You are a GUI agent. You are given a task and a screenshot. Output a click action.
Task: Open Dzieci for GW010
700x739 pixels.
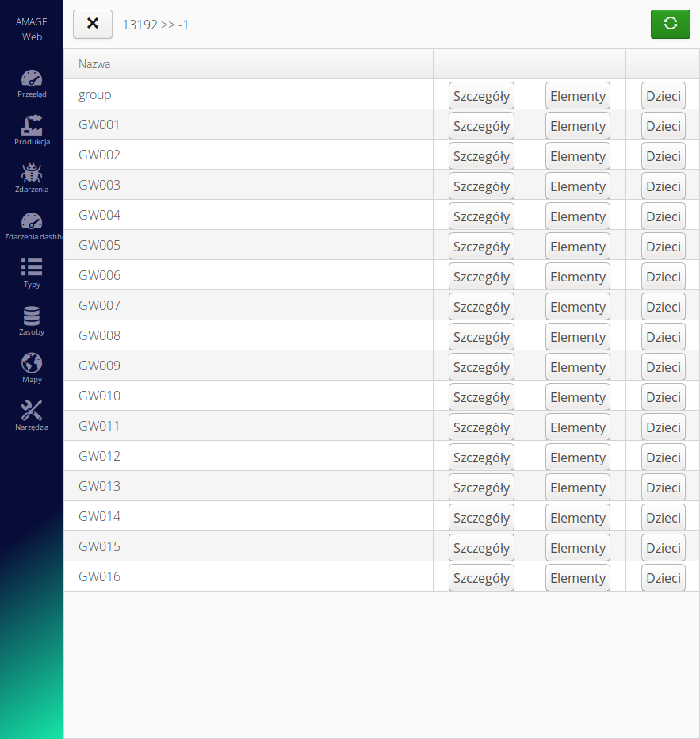[663, 397]
